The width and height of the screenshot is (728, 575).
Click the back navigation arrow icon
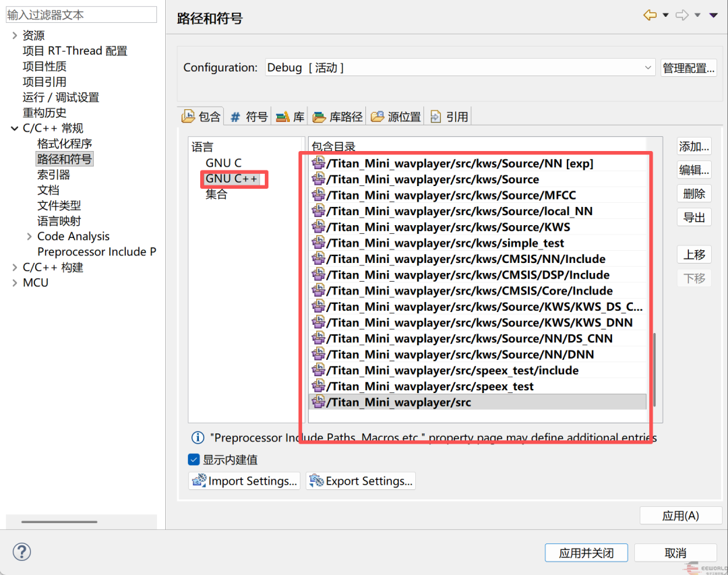[650, 16]
